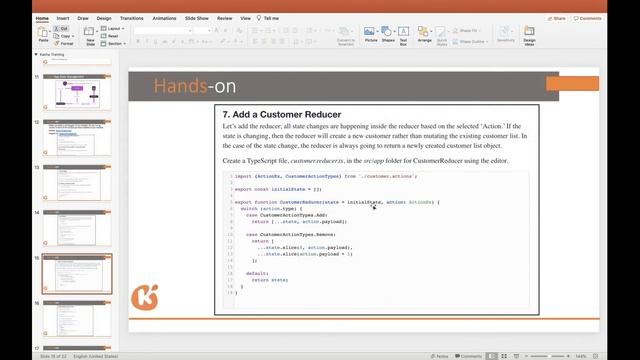This screenshot has height=360, width=640.
Task: Toggle italic formatting
Action: [147, 42]
